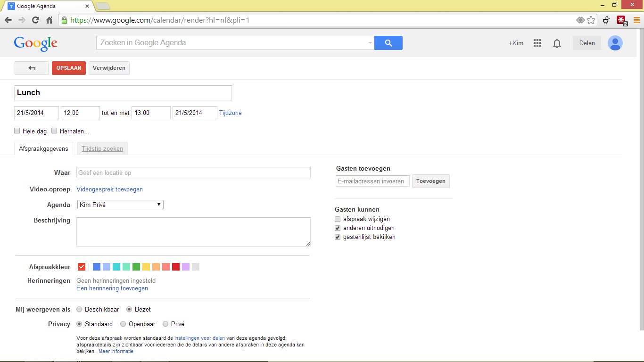Open the notifications bell icon
Screen dimensions: 644x362
click(557, 43)
